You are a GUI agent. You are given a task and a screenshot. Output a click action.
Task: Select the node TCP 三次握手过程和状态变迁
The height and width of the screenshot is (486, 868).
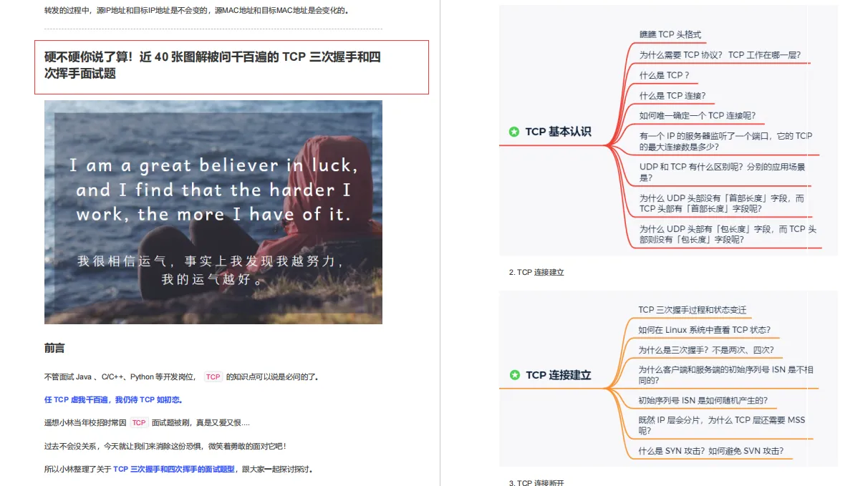coord(692,310)
